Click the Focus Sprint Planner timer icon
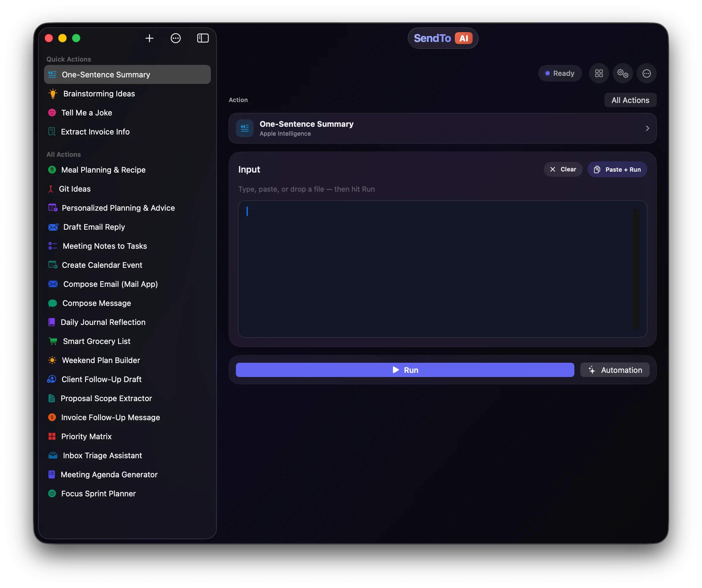Screen dimensions: 702x588 [52, 494]
